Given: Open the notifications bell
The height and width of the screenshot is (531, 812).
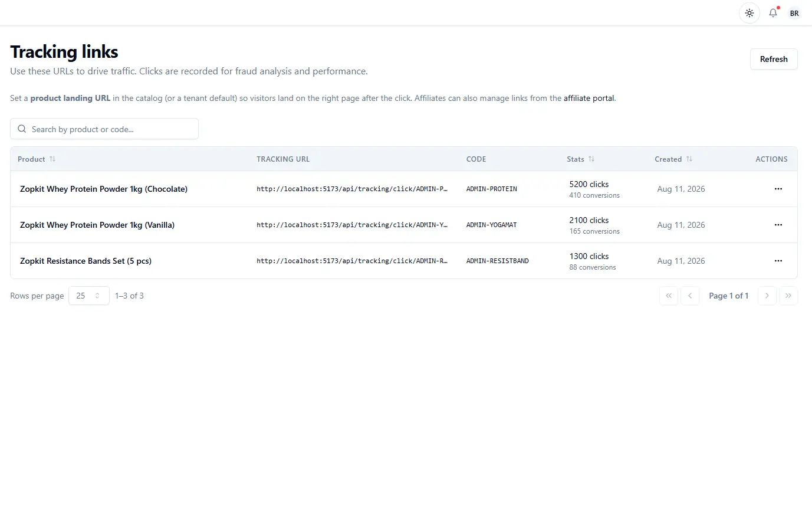Looking at the screenshot, I should 773,13.
